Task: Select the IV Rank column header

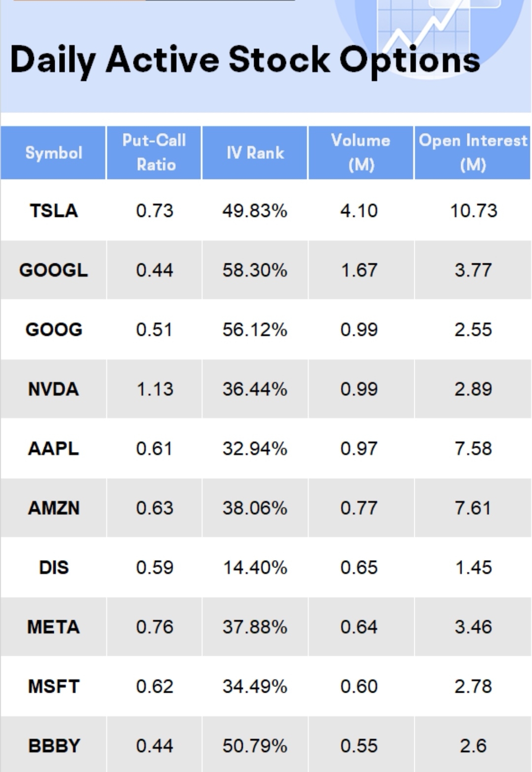Action: point(255,153)
